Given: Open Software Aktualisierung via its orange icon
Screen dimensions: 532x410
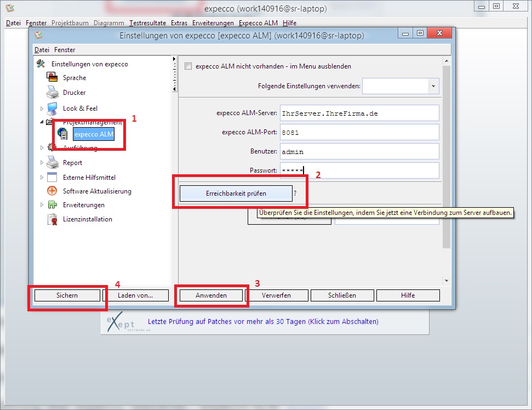Looking at the screenshot, I should 53,191.
